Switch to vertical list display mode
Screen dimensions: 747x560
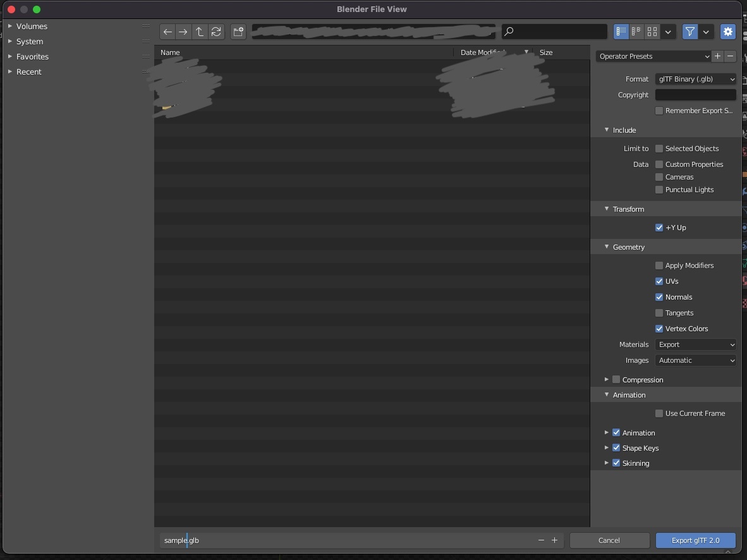coord(621,32)
